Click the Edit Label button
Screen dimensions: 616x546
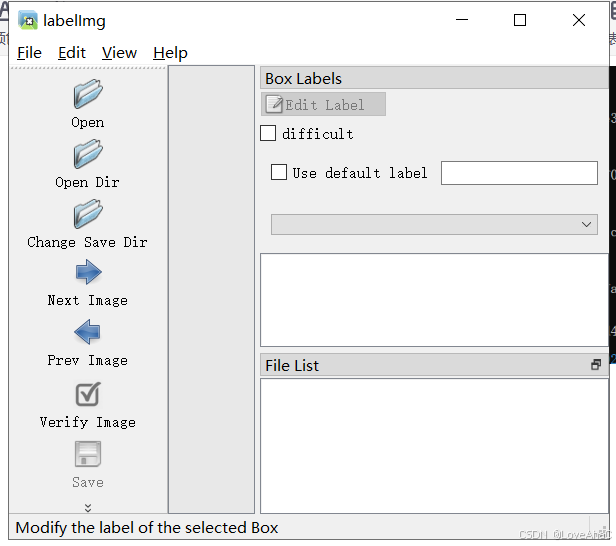pos(323,104)
